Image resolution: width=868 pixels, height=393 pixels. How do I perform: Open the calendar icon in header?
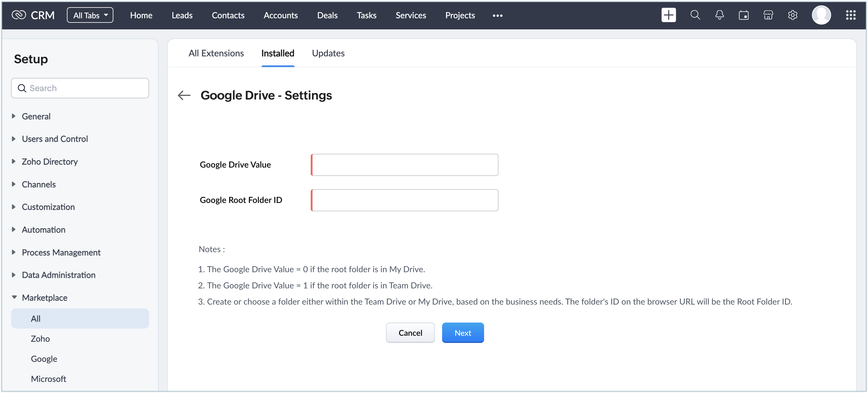743,15
